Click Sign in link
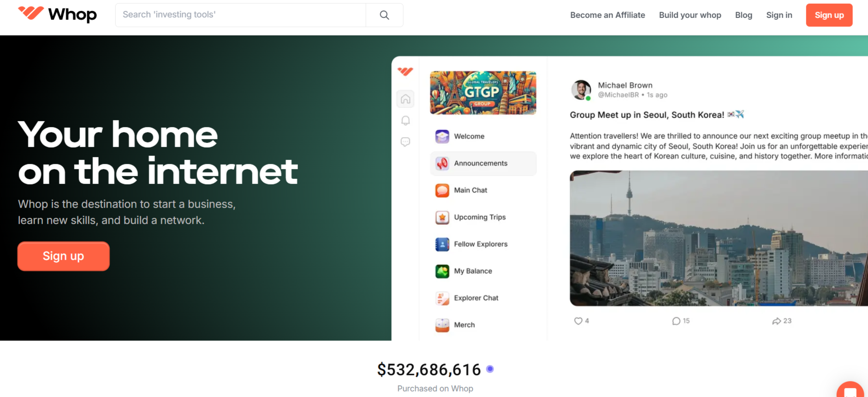 (779, 15)
